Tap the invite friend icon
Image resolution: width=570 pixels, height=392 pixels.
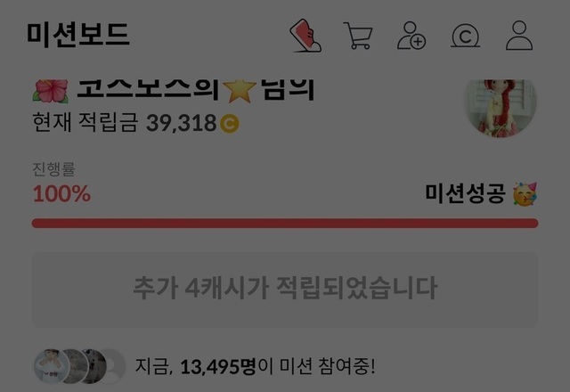411,36
